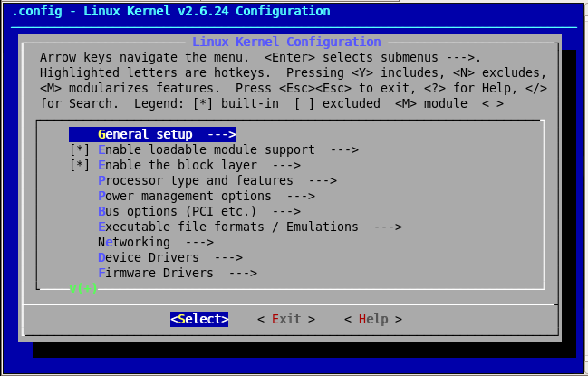Image resolution: width=588 pixels, height=376 pixels.
Task: Toggle the block layer checkbox
Action: coord(80,165)
